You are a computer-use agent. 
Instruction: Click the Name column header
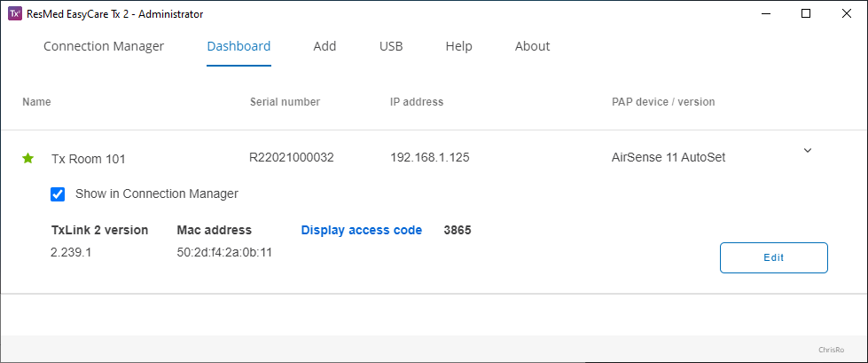click(x=36, y=102)
